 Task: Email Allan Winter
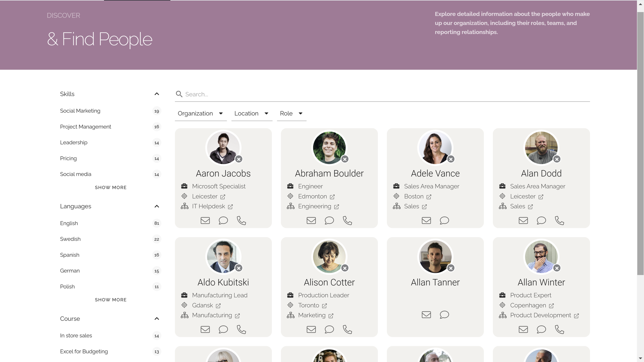[523, 329]
